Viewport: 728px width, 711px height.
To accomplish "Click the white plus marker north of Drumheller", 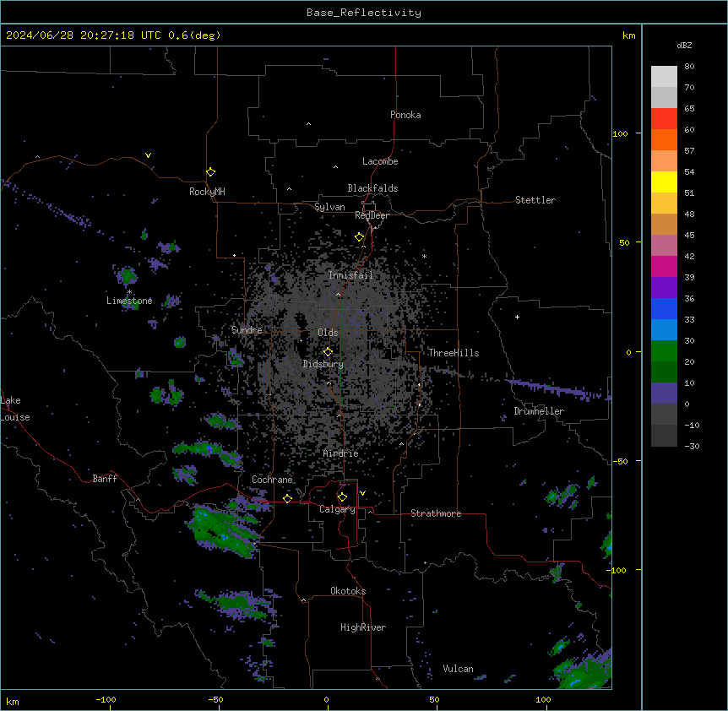I will click(x=517, y=317).
